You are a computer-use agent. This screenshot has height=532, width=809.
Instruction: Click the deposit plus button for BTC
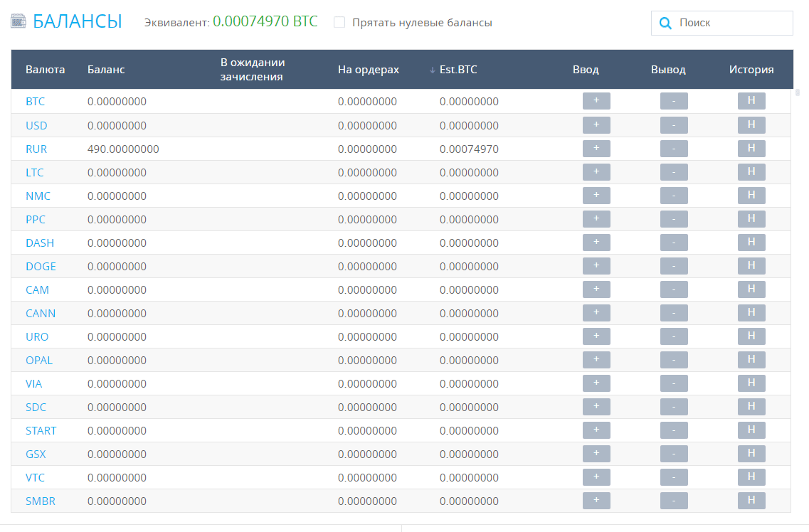coord(596,102)
